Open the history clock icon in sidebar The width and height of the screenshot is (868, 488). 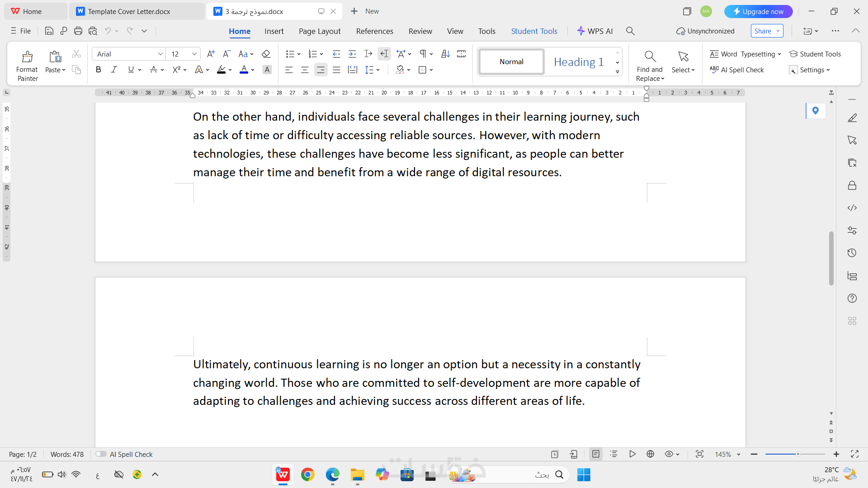coord(852,253)
